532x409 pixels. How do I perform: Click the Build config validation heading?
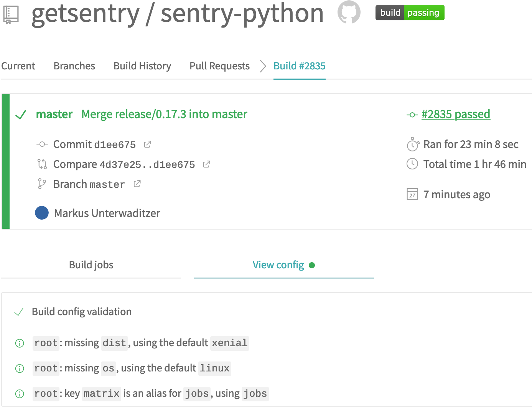pos(82,312)
